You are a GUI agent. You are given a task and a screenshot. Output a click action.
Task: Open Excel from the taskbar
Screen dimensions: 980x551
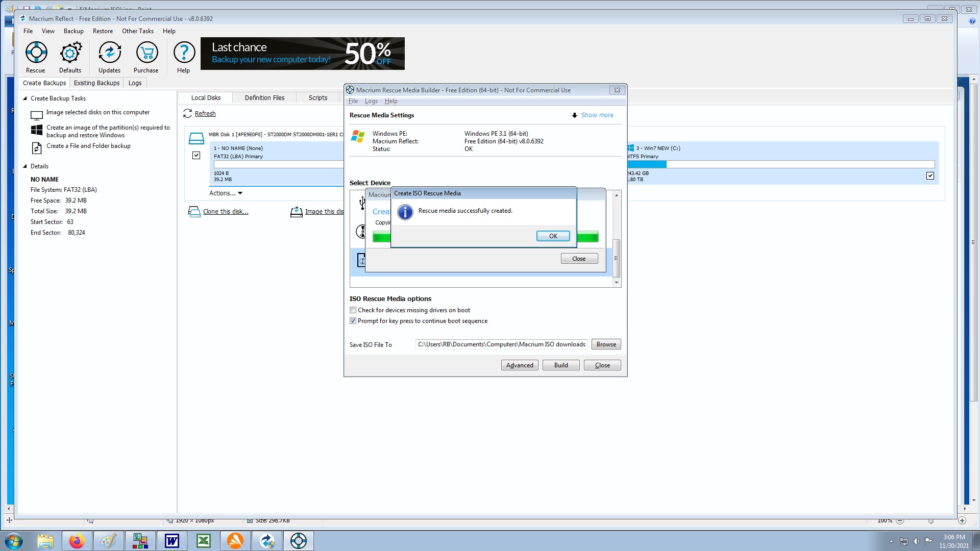204,541
